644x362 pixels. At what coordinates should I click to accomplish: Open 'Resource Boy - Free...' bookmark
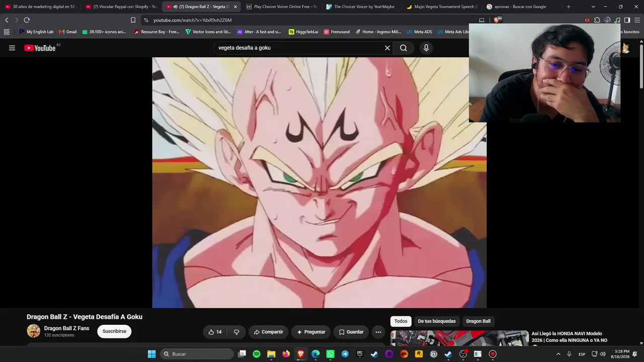click(x=156, y=32)
